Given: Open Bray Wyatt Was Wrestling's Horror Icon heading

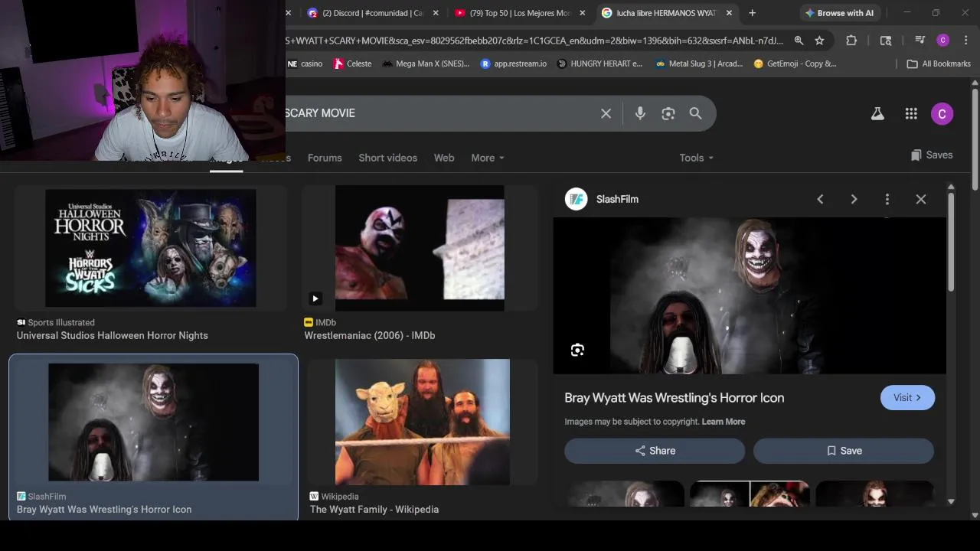Looking at the screenshot, I should pos(675,398).
